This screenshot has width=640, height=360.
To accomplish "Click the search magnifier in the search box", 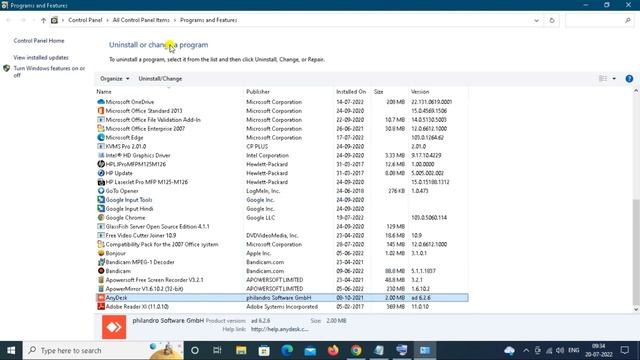I will coord(628,20).
